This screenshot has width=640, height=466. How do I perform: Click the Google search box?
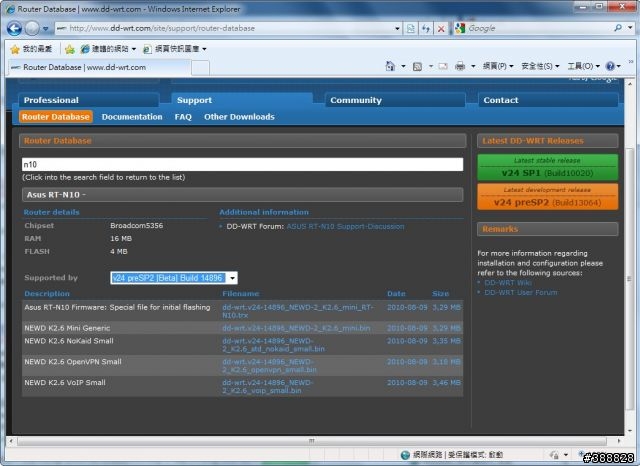[x=539, y=28]
